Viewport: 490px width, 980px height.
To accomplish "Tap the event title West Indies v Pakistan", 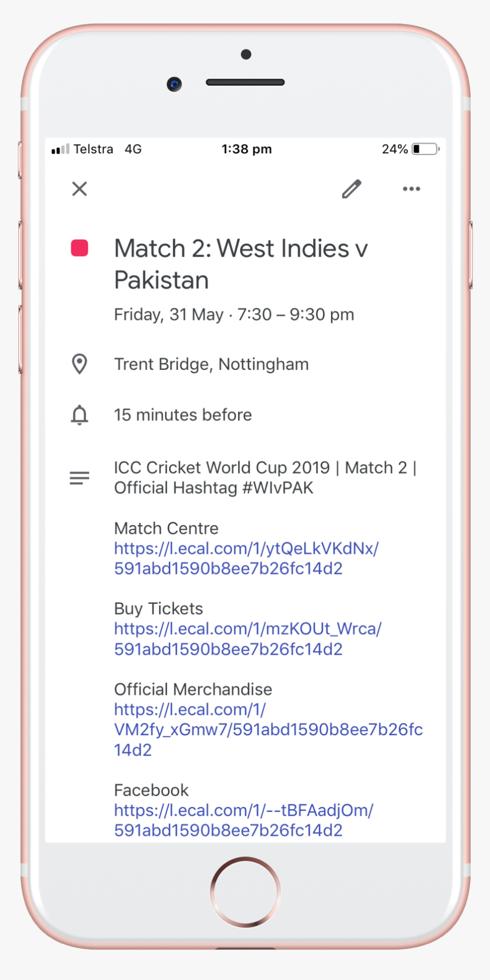I will point(241,264).
